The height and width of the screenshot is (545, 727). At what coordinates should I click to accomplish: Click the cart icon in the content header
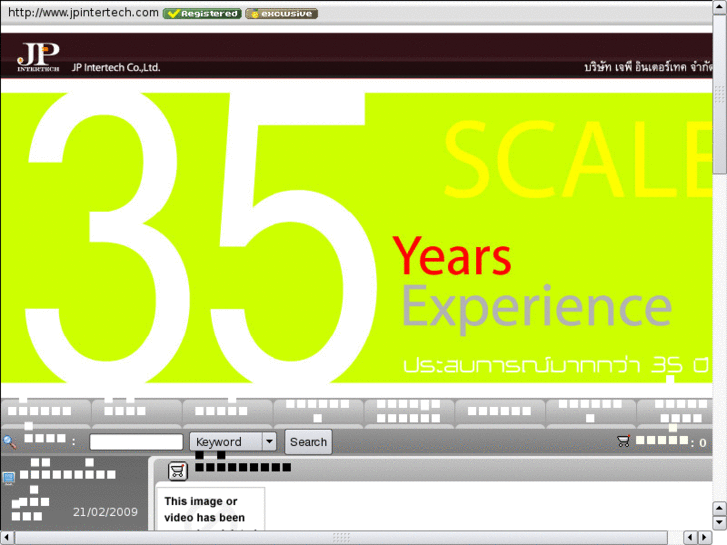coord(177,471)
